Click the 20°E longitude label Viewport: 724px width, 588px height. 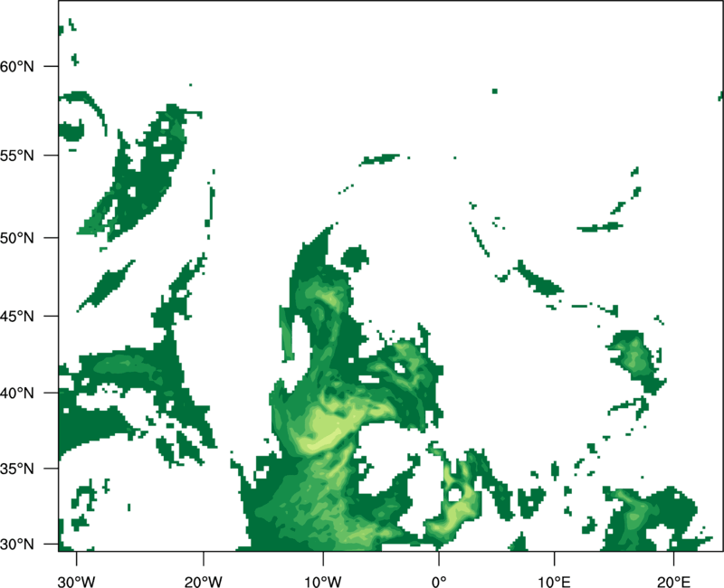673,582
